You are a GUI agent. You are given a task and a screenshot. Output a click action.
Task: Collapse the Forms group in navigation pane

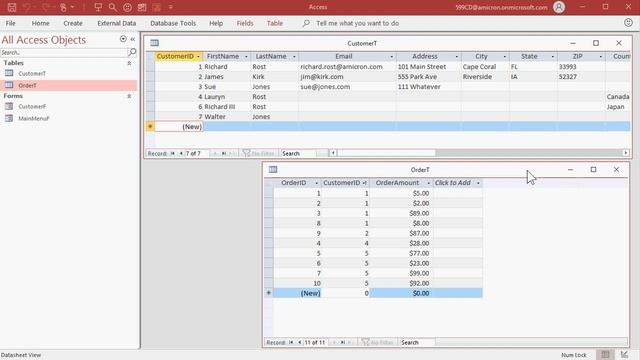(129, 96)
